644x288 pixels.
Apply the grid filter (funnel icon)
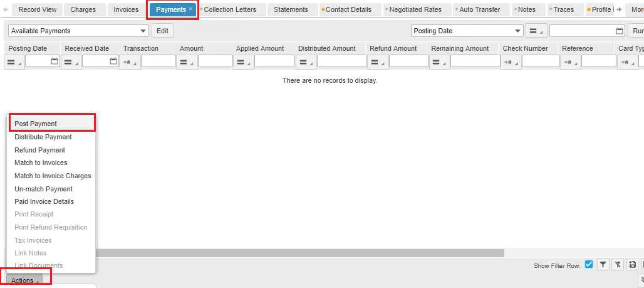pos(603,265)
